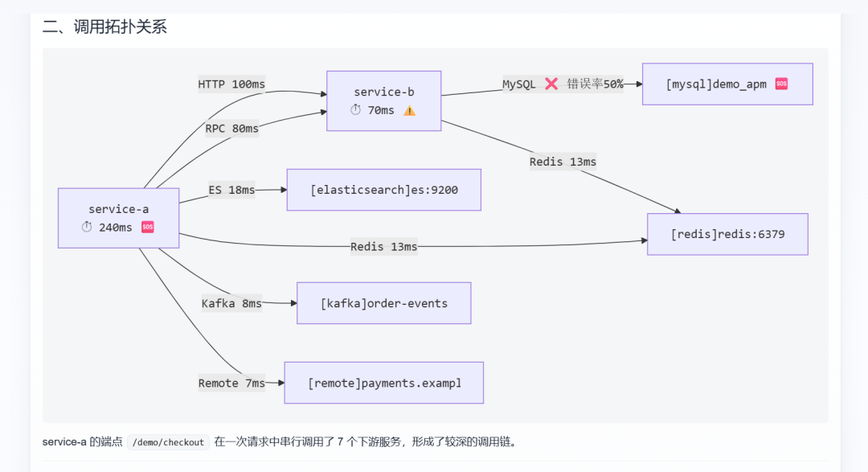Viewport: 868px width, 472px height.
Task: Click the /demo/checkout code snippet
Action: point(168,442)
